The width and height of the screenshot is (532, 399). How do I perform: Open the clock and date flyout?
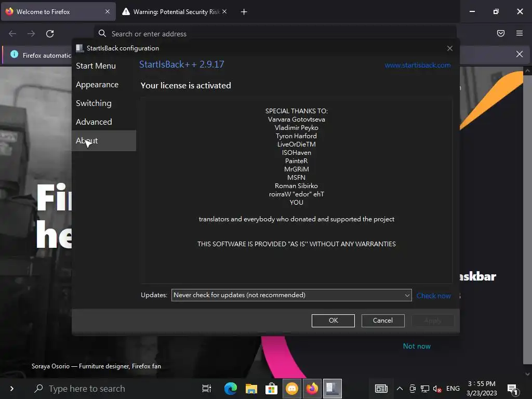pyautogui.click(x=482, y=389)
